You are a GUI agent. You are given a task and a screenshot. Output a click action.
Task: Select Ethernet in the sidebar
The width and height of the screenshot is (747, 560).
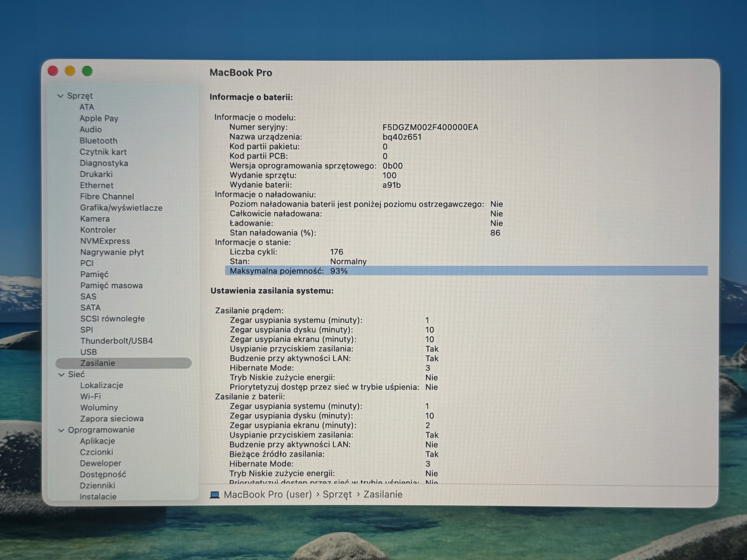click(97, 185)
